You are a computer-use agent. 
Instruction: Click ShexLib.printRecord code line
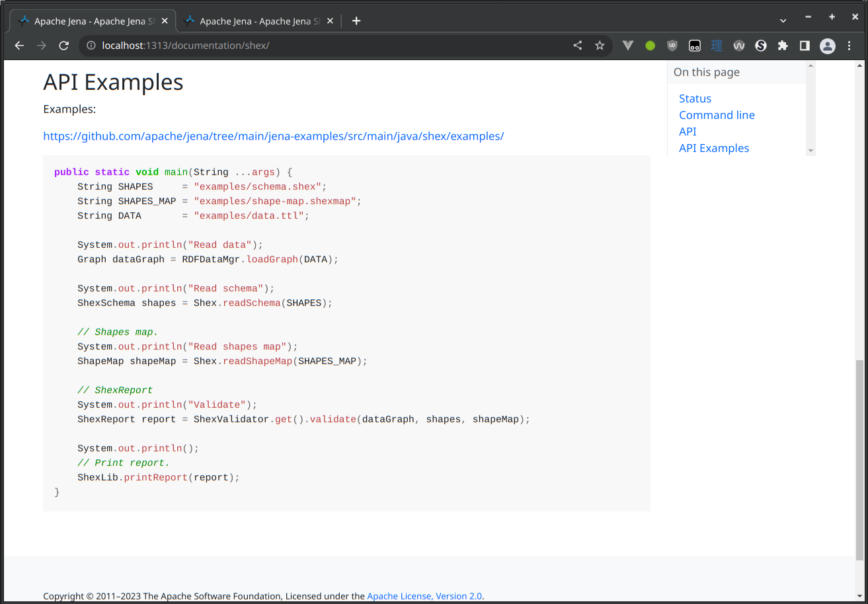tap(159, 477)
